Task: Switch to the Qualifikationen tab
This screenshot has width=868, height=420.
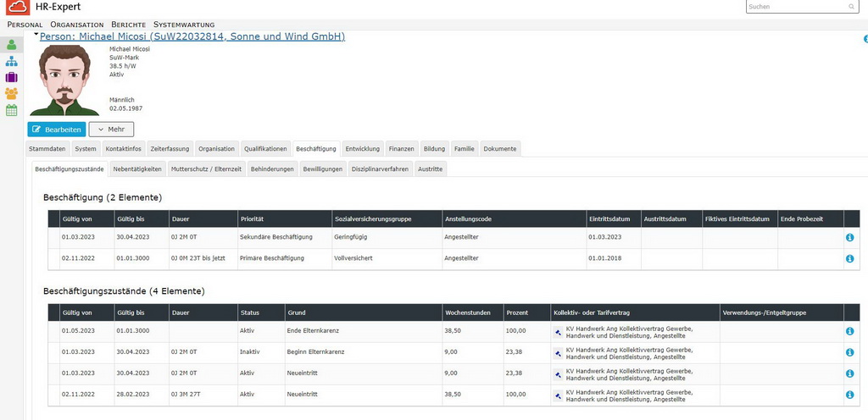Action: point(265,149)
